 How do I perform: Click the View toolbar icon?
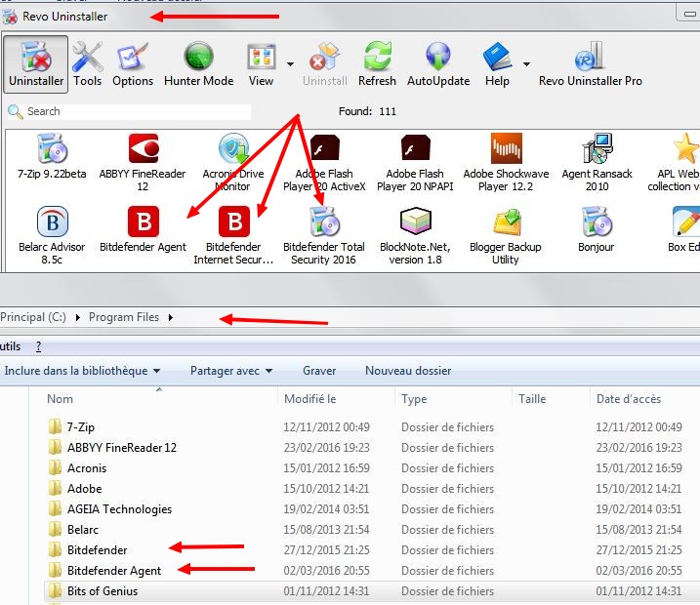click(262, 64)
